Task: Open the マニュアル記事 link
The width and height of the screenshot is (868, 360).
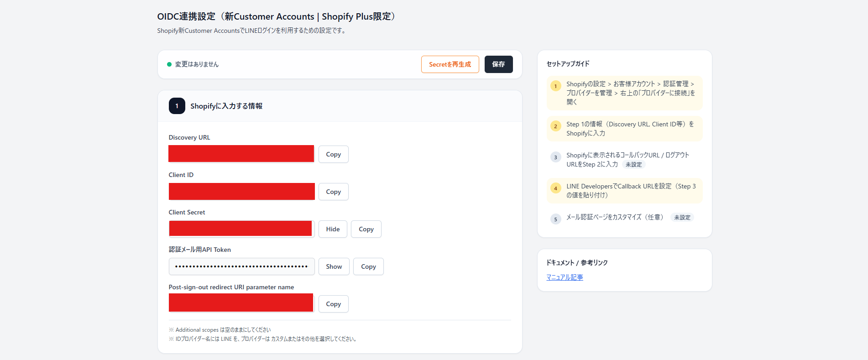Action: coord(565,277)
